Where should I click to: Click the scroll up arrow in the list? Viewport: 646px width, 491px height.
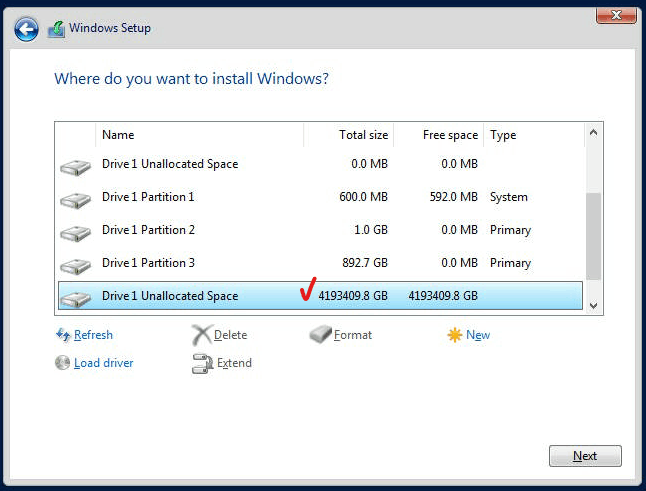point(593,133)
